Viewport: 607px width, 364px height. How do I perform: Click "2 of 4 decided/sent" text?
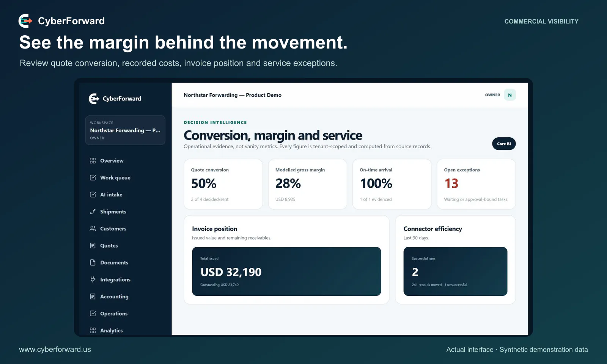pyautogui.click(x=210, y=199)
